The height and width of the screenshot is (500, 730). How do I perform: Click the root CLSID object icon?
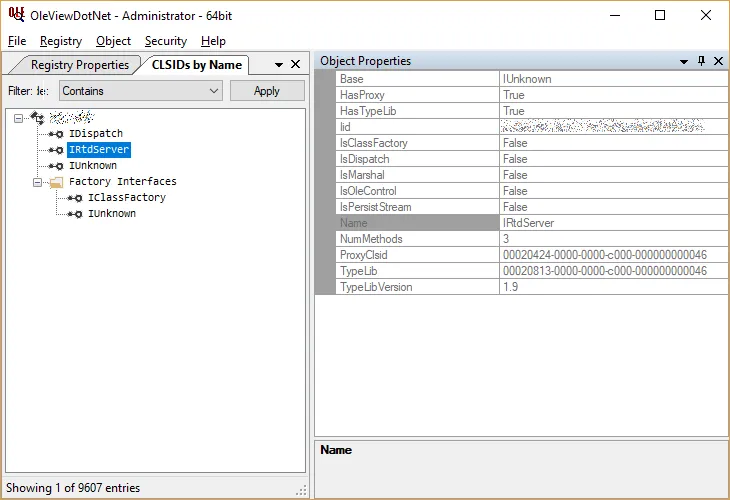pos(37,117)
